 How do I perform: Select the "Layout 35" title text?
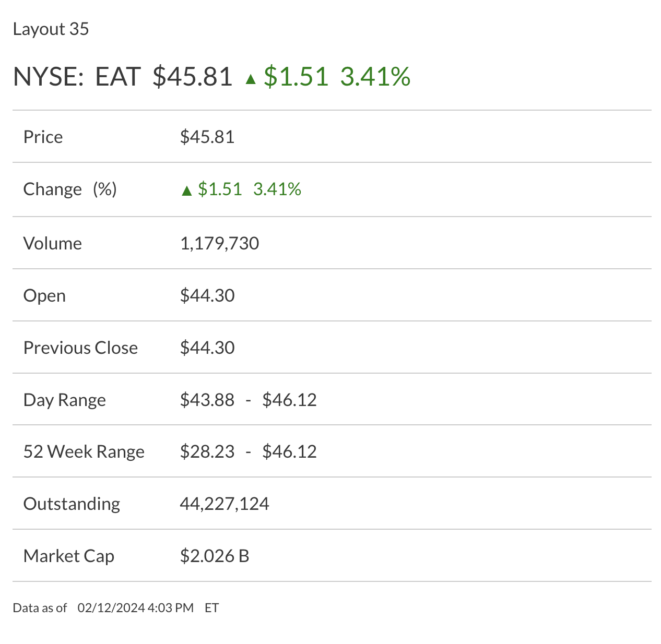(x=51, y=29)
